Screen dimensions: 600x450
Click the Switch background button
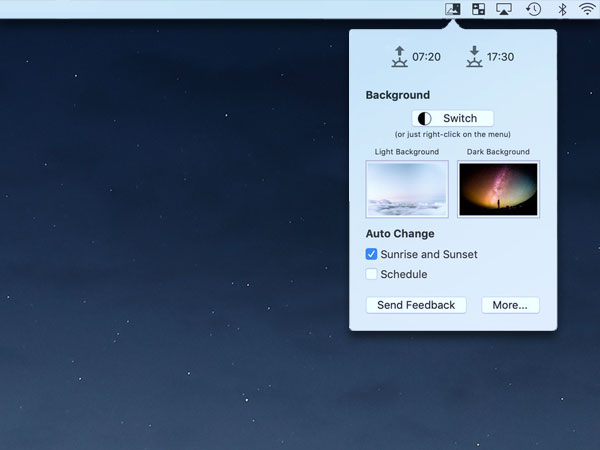tap(453, 119)
